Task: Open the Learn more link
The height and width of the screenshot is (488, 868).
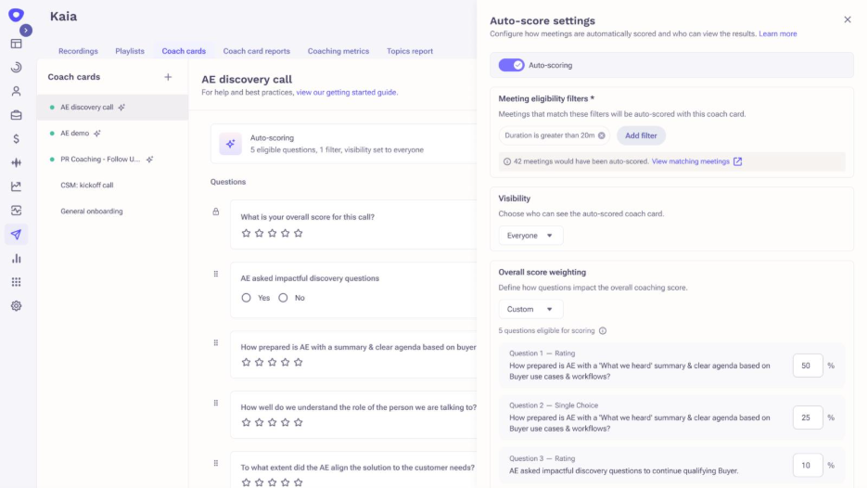Action: (x=778, y=33)
